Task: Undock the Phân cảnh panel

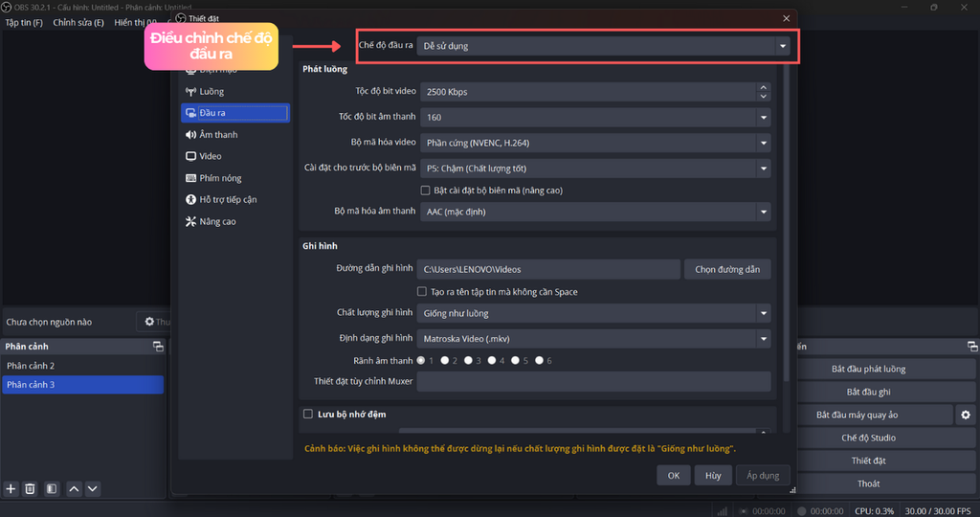Action: click(x=158, y=347)
